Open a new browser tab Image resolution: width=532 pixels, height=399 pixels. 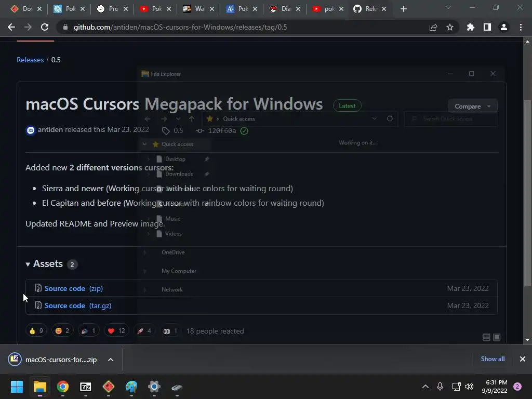click(x=403, y=9)
